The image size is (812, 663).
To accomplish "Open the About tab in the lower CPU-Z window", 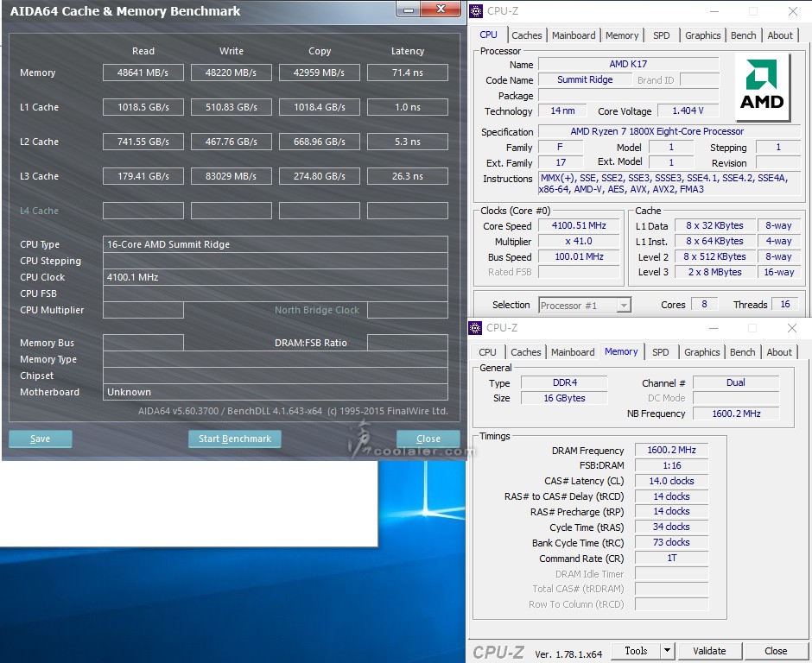I will point(779,352).
